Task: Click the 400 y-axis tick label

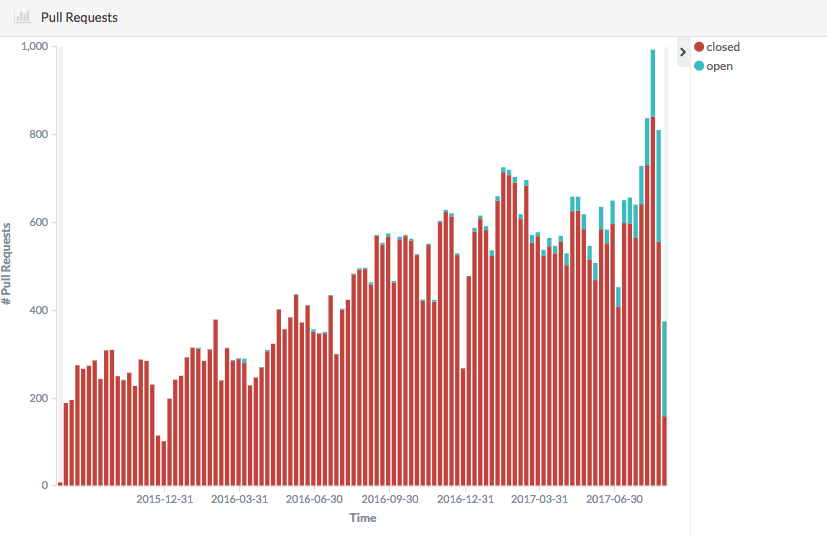Action: [x=40, y=310]
